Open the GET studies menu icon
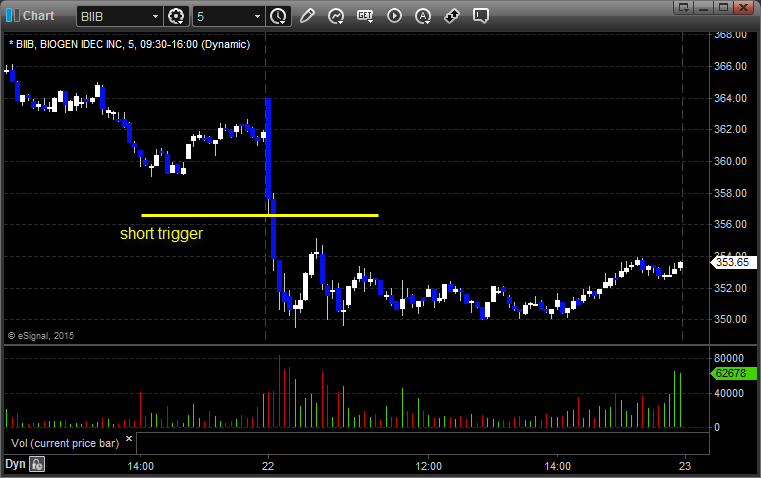Screen dimensions: 761x478 coord(365,16)
